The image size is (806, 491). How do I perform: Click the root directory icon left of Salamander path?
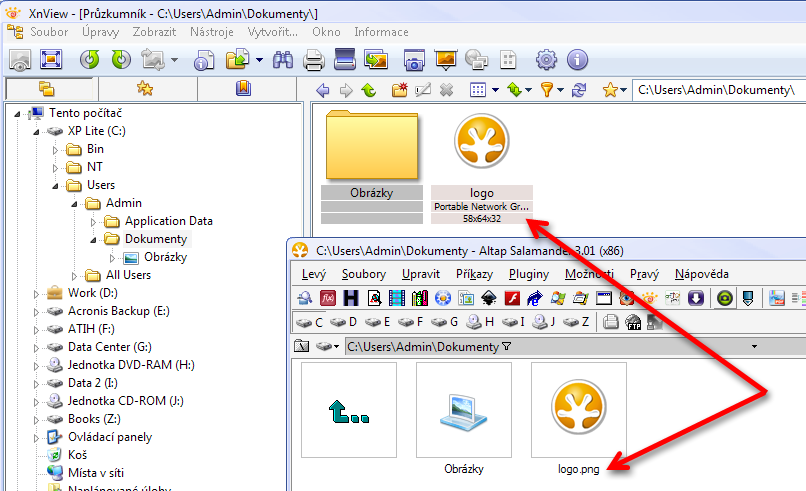[x=302, y=347]
